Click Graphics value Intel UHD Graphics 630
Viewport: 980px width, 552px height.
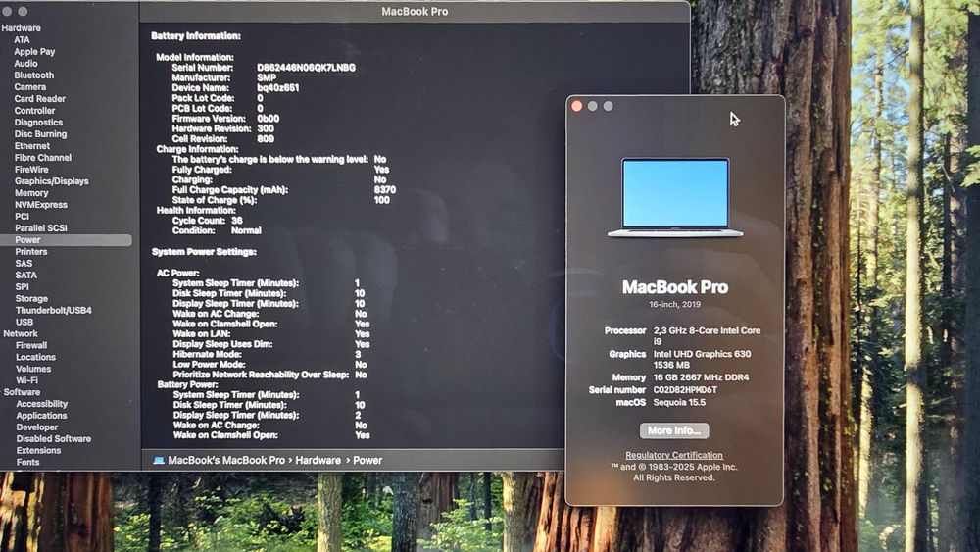tap(702, 354)
